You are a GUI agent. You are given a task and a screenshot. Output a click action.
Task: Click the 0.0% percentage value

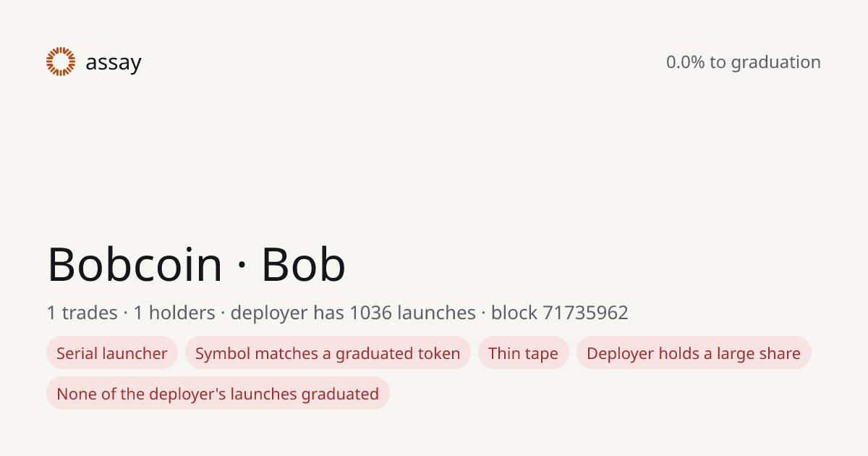(x=686, y=62)
